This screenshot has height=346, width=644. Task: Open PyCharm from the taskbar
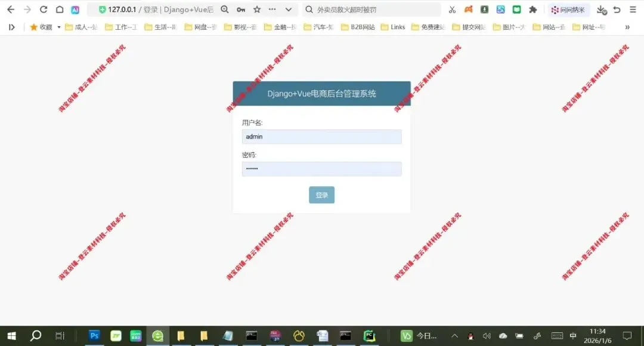click(x=369, y=336)
